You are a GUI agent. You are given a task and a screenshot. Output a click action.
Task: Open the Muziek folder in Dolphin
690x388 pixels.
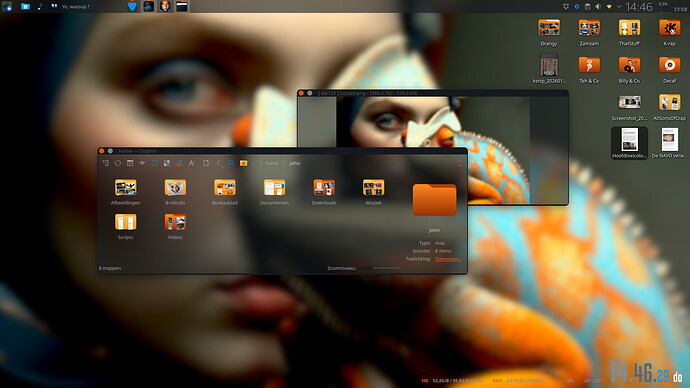point(374,192)
